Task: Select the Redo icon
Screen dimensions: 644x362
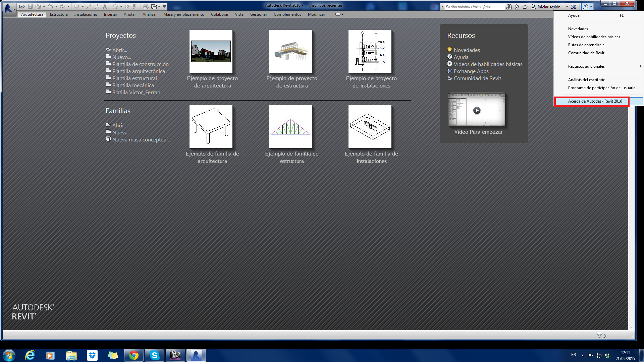Action: pos(62,6)
